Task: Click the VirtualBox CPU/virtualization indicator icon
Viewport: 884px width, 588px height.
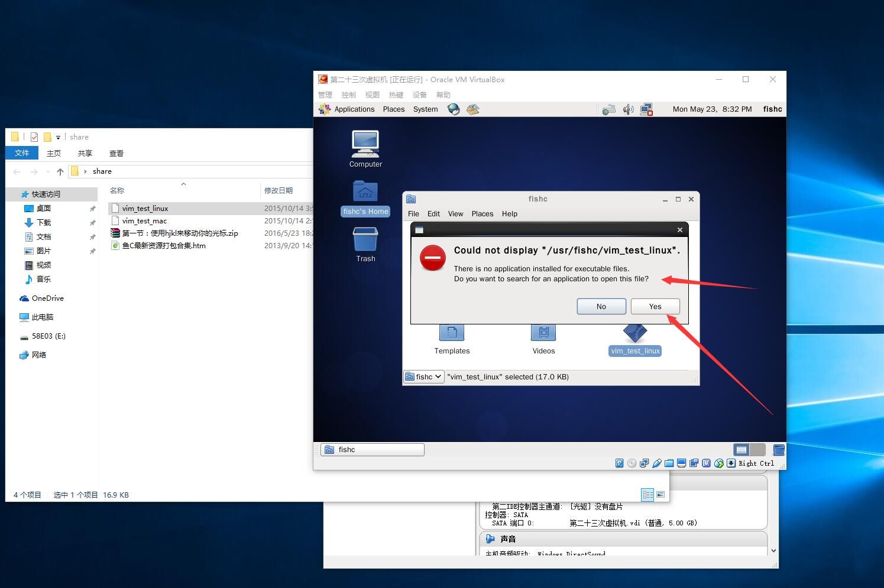Action: [x=706, y=463]
